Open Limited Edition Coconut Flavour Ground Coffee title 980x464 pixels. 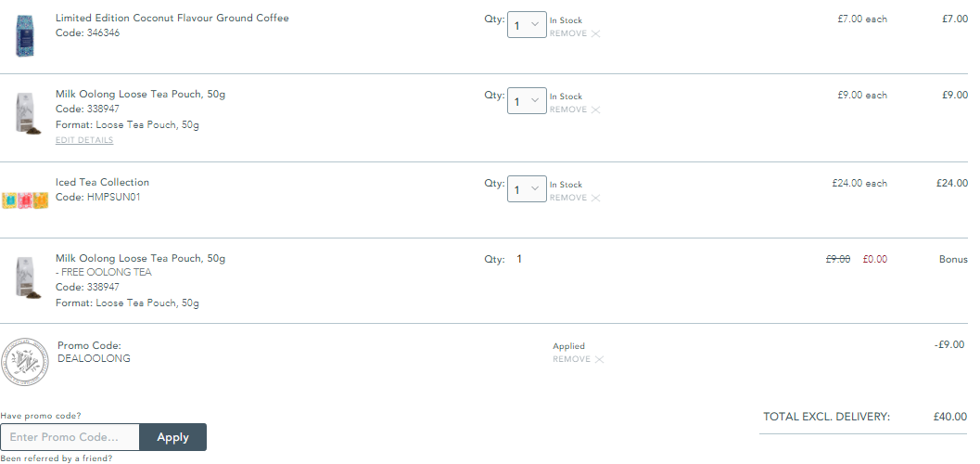(172, 19)
